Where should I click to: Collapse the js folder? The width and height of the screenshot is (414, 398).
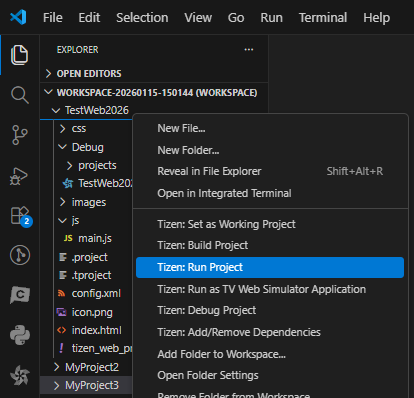[62, 220]
